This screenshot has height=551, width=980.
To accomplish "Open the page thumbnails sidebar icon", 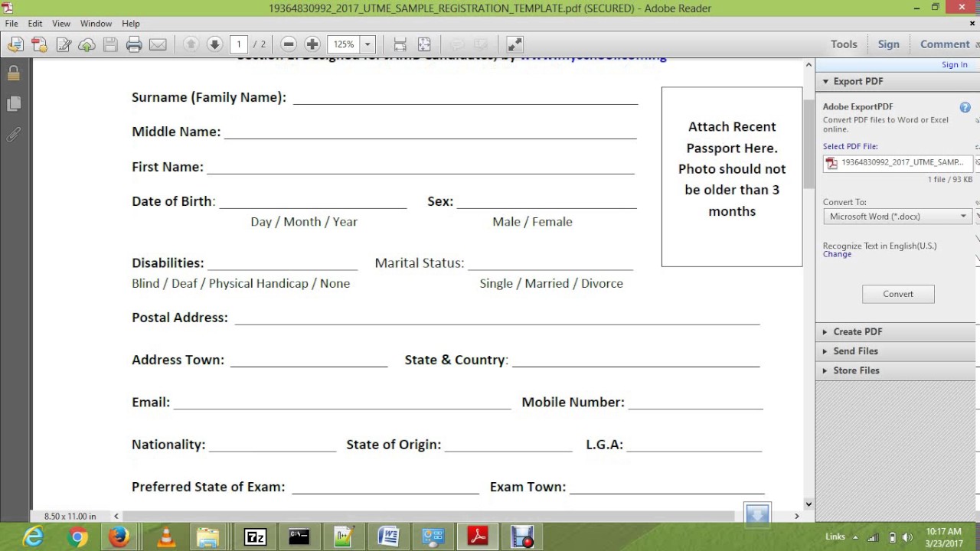I will [x=13, y=104].
